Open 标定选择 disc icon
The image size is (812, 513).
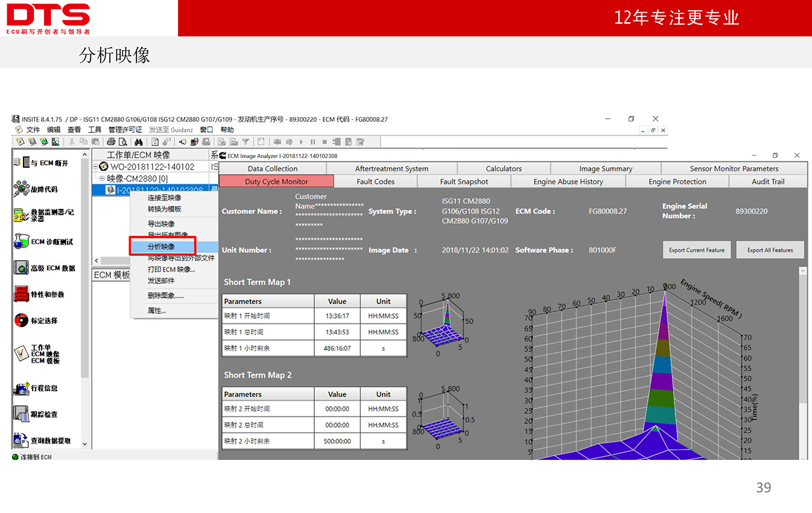coord(21,320)
